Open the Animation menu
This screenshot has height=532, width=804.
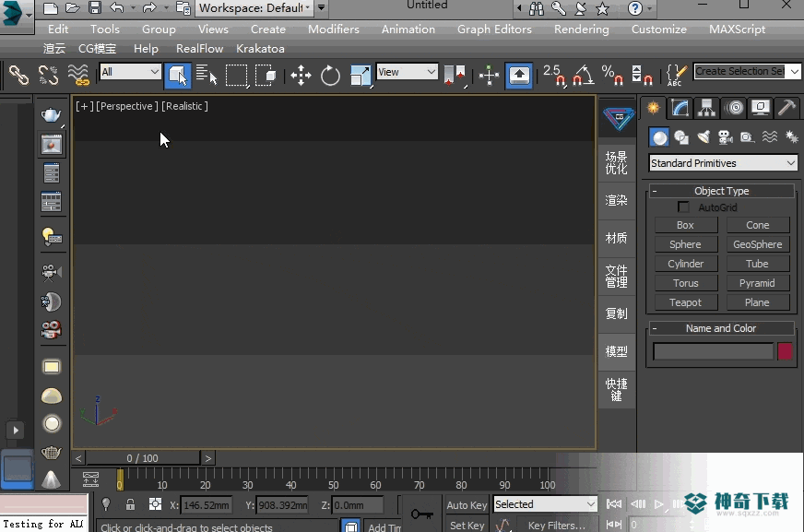click(x=408, y=30)
